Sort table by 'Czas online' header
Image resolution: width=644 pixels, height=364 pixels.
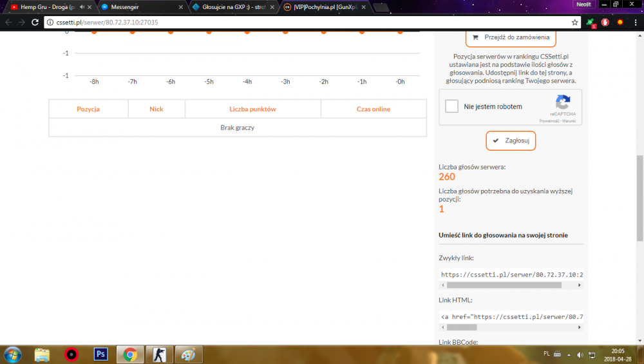(x=374, y=109)
